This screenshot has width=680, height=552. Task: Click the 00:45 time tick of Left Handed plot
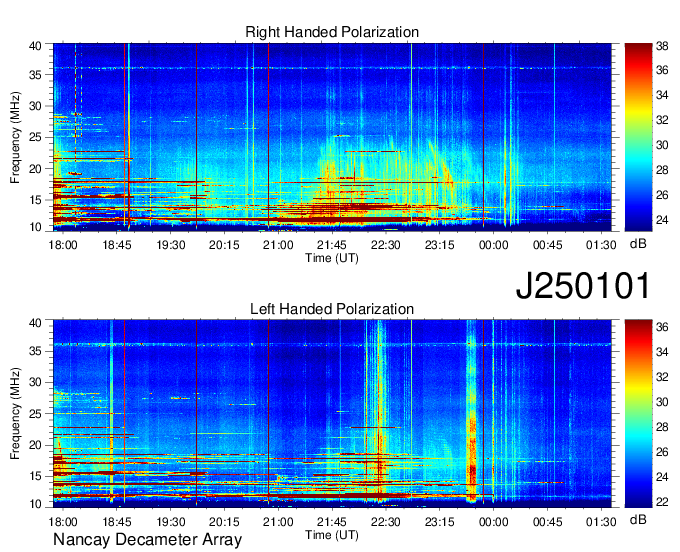click(547, 522)
